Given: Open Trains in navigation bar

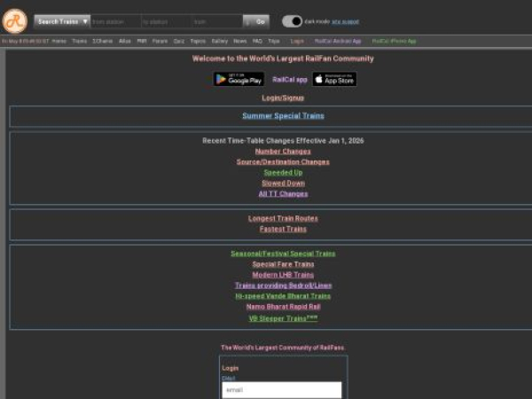Looking at the screenshot, I should [x=80, y=41].
